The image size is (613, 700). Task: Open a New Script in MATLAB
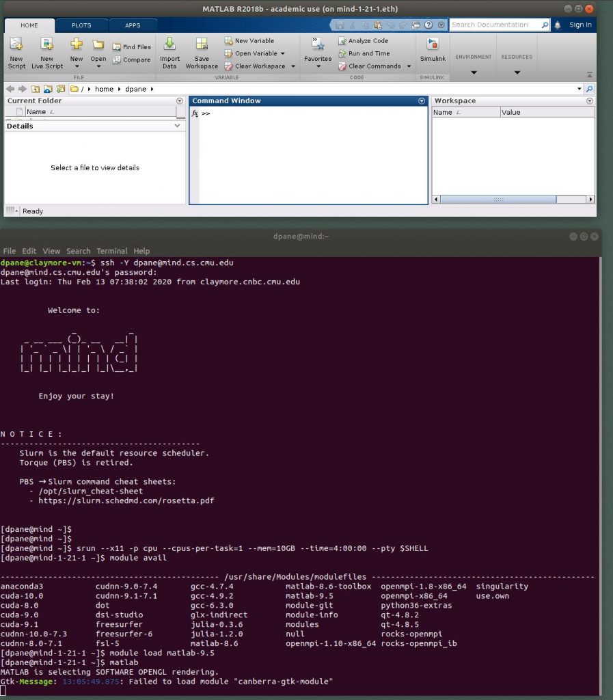(x=16, y=55)
